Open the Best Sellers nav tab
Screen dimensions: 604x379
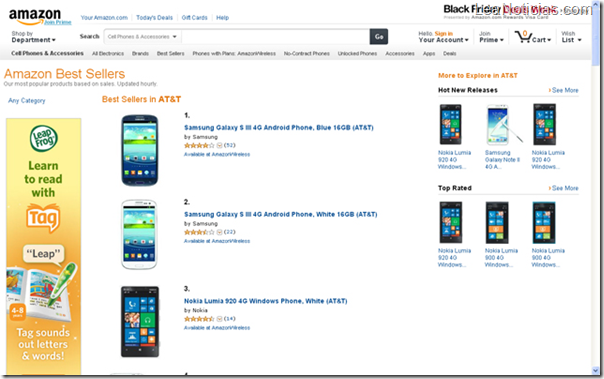coord(170,54)
